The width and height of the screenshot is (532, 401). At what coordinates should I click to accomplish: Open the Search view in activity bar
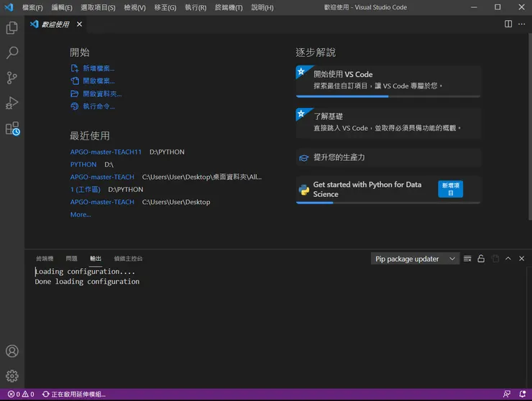pos(12,52)
